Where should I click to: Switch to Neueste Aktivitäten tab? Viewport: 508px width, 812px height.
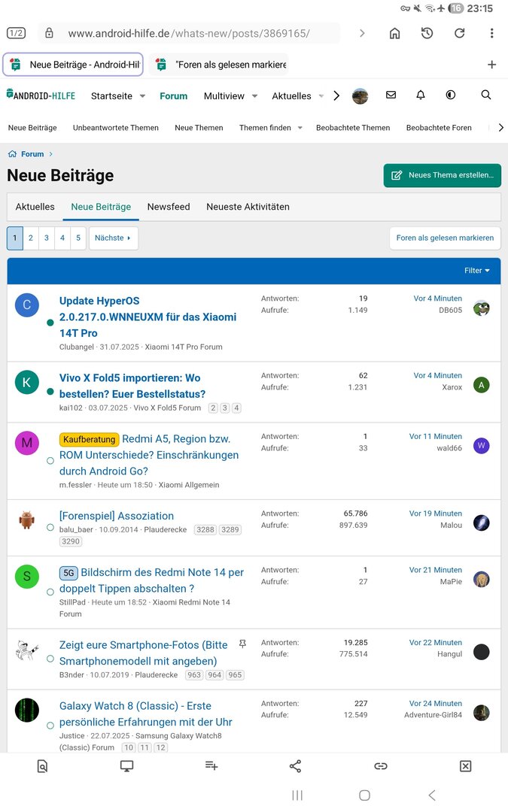coord(248,207)
